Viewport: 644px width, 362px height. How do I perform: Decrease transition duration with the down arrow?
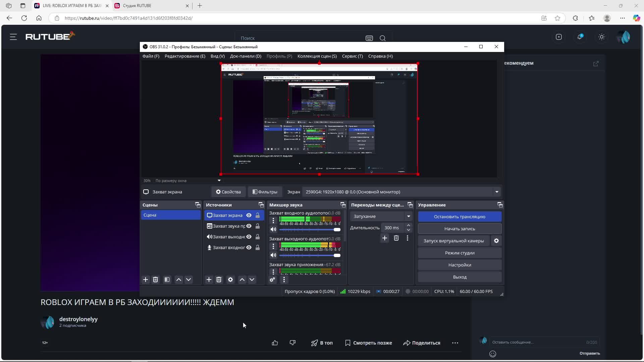(x=409, y=230)
